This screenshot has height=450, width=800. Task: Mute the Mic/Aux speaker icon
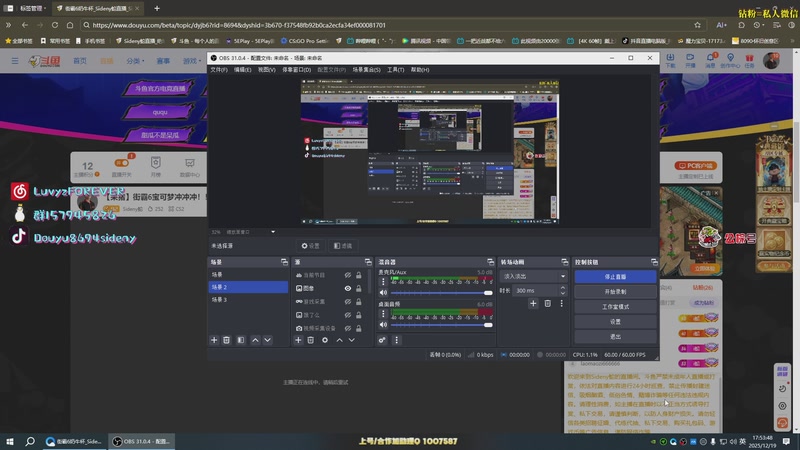383,293
